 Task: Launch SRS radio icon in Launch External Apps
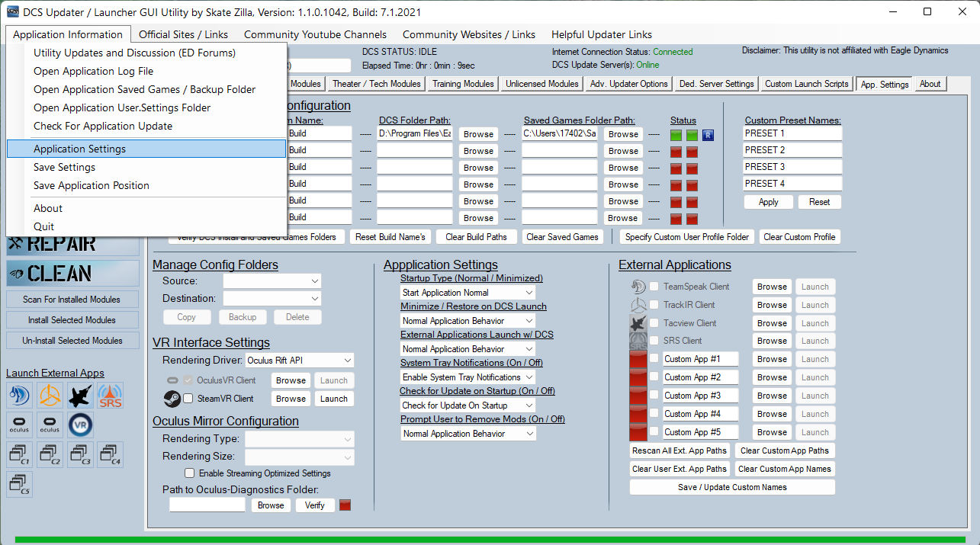111,396
